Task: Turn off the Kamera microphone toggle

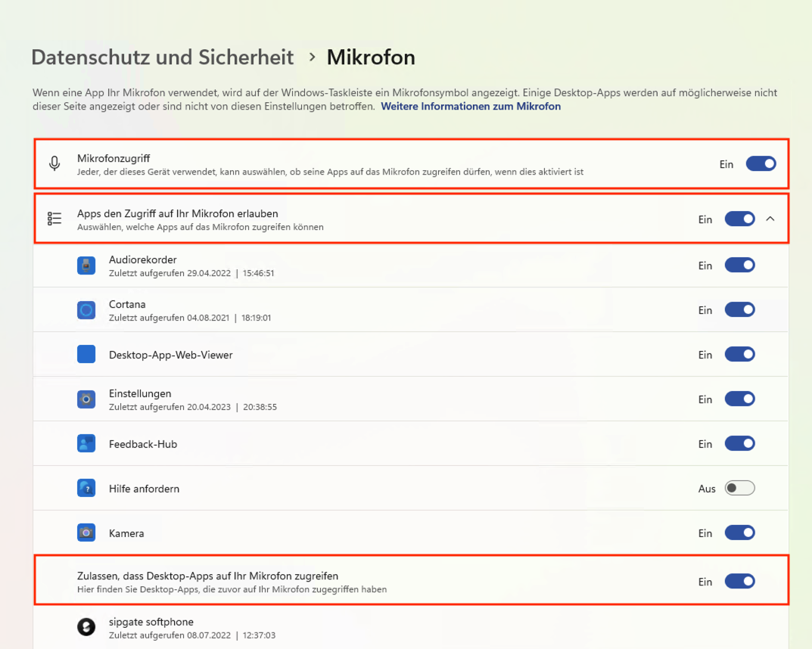Action: tap(740, 533)
